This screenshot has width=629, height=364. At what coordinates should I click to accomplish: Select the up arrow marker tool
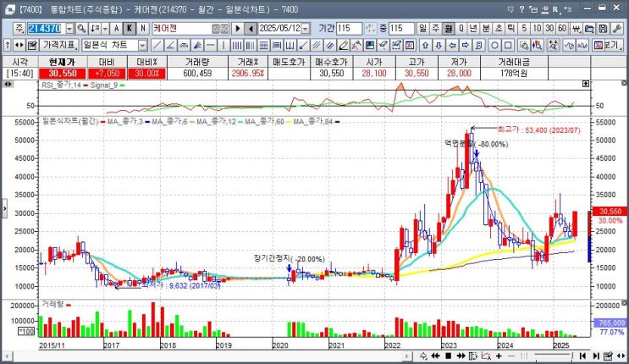pyautogui.click(x=425, y=45)
